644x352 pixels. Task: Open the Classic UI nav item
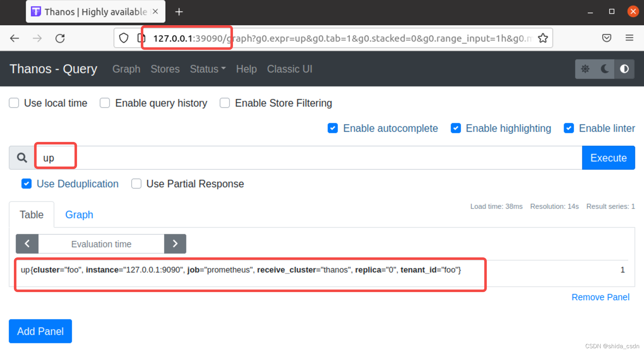[x=290, y=69]
